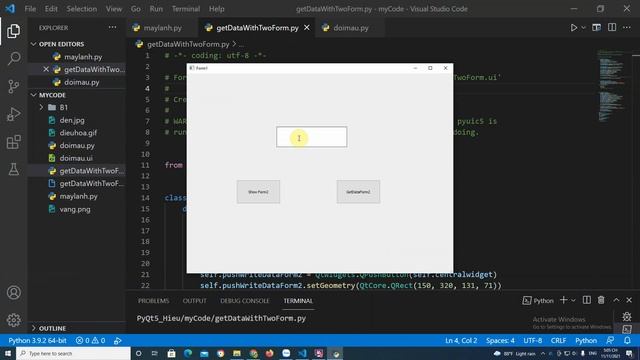The image size is (640, 360).
Task: Maximize the terminal panel with caret
Action: click(616, 300)
